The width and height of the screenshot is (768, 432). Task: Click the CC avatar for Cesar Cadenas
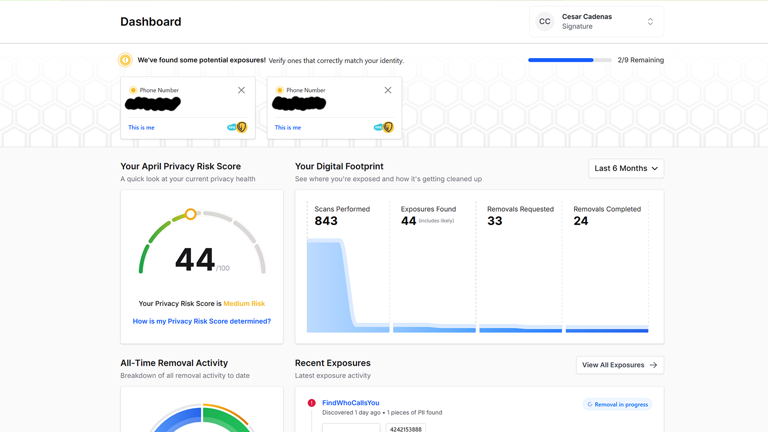545,21
